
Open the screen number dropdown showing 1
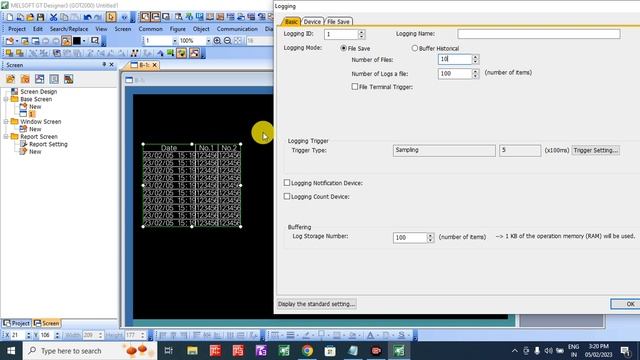coord(175,41)
